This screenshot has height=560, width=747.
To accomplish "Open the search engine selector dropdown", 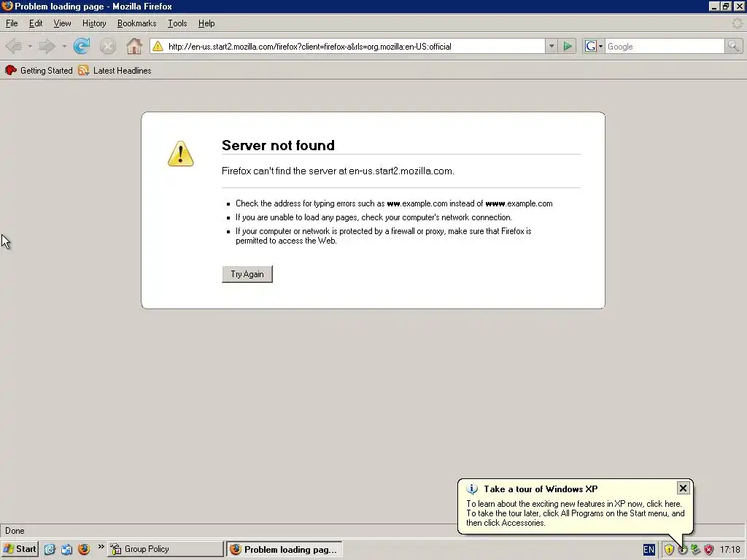I will [x=600, y=46].
